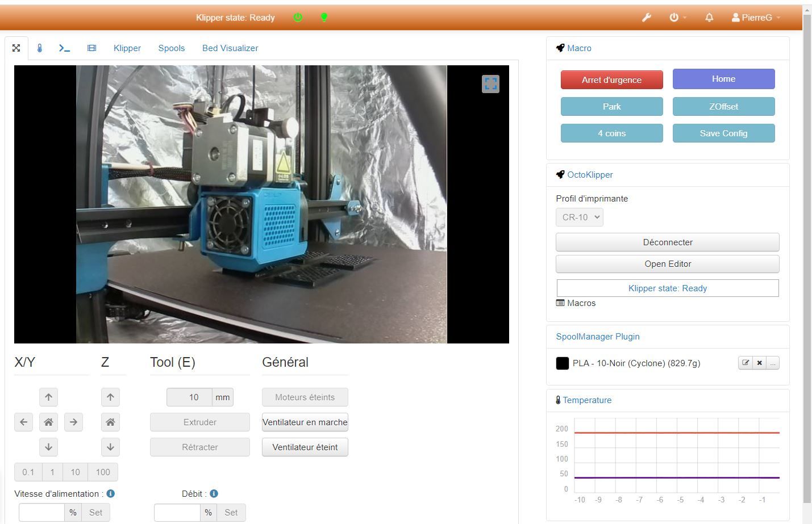812x524 pixels.
Task: Open the terminal console tab
Action: click(x=64, y=48)
